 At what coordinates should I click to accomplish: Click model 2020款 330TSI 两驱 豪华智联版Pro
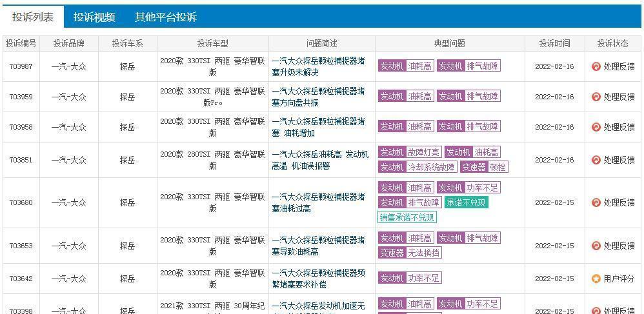pyautogui.click(x=213, y=97)
